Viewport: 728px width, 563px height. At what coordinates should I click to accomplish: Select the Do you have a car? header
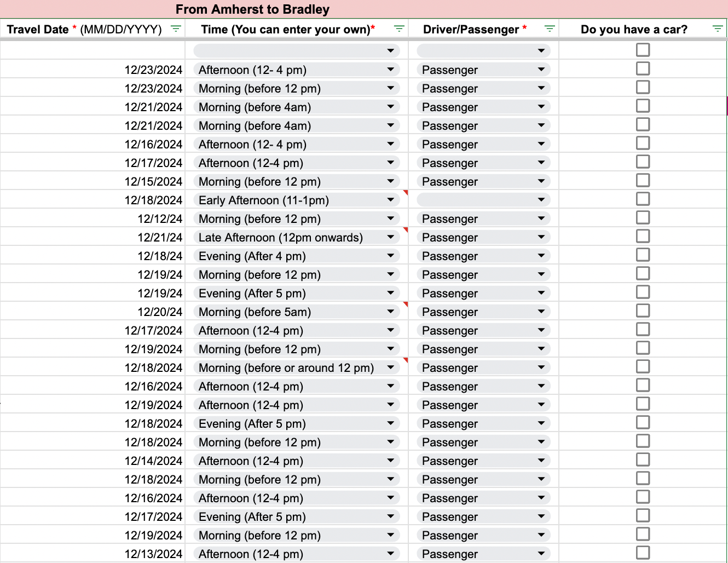click(x=634, y=30)
